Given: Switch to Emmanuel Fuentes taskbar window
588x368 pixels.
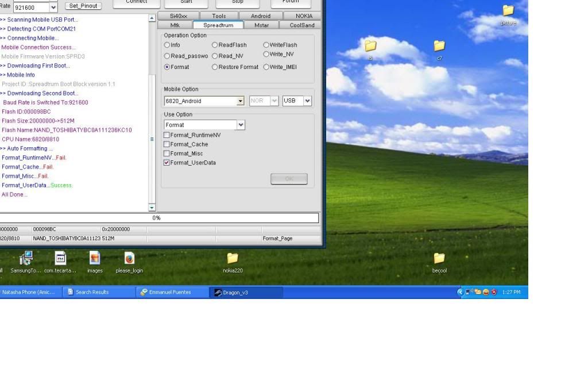Looking at the screenshot, I should (172, 292).
